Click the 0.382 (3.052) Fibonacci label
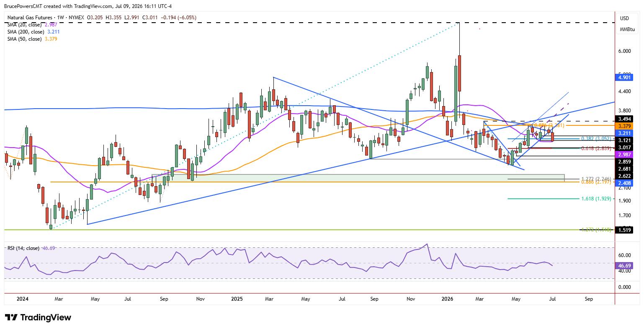 [597, 138]
